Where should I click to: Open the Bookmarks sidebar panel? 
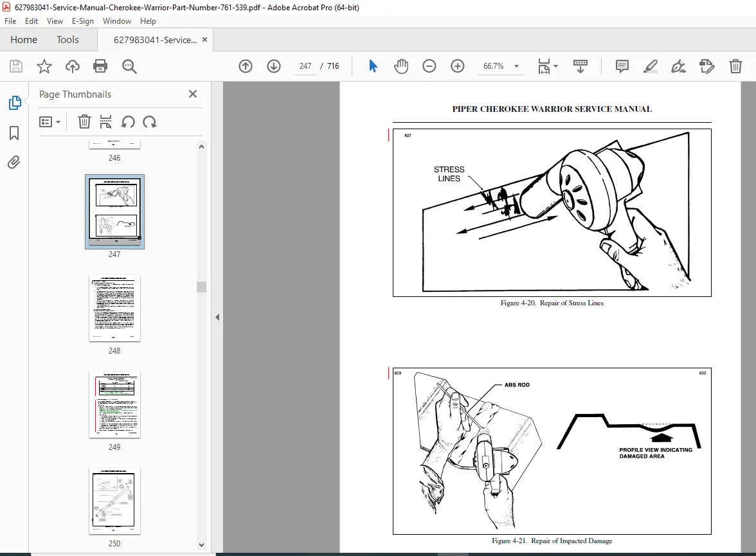[x=14, y=133]
